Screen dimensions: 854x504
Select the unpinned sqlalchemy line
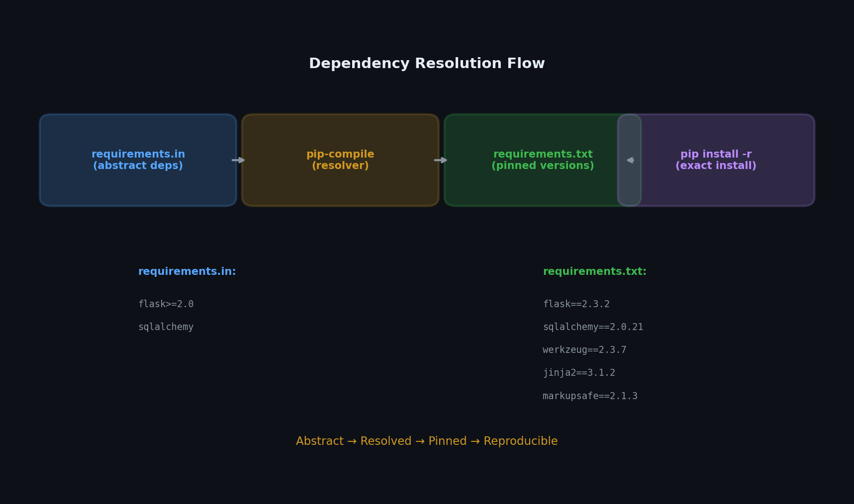(166, 327)
